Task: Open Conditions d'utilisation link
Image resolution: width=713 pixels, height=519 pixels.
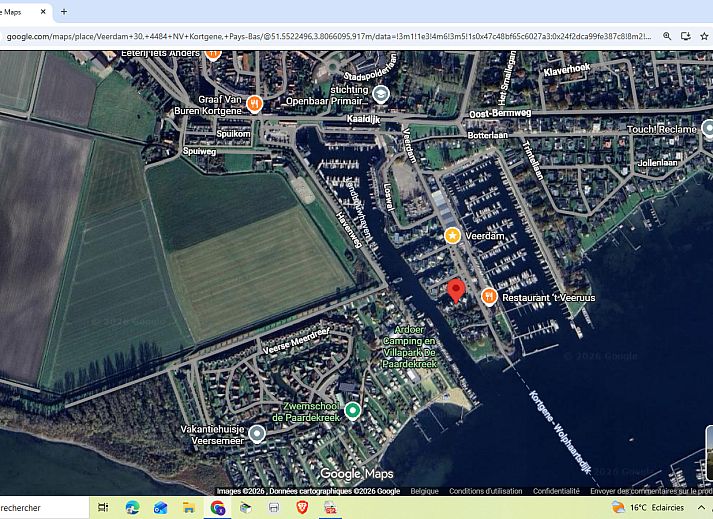Action: (485, 491)
